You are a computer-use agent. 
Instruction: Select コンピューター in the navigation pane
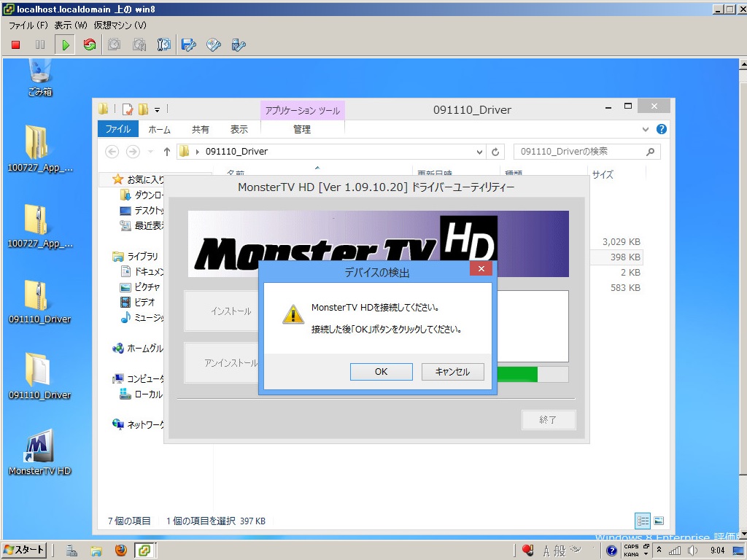(x=138, y=379)
